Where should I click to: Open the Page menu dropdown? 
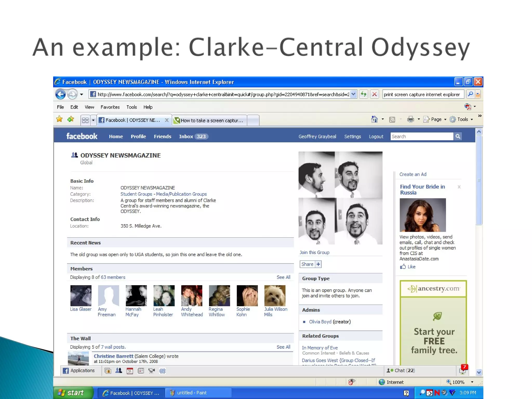point(436,119)
